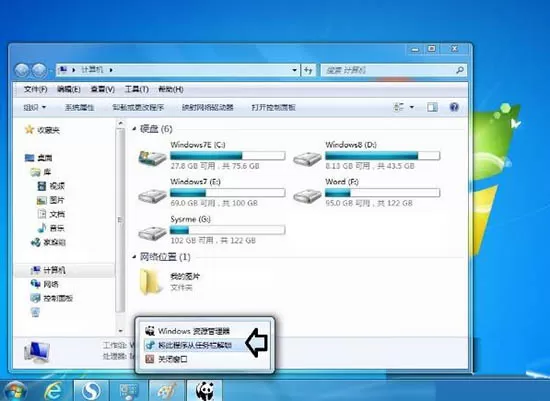Screen dimensions: 550x401
Task: Open 视频 library in sidebar
Action: [51, 186]
